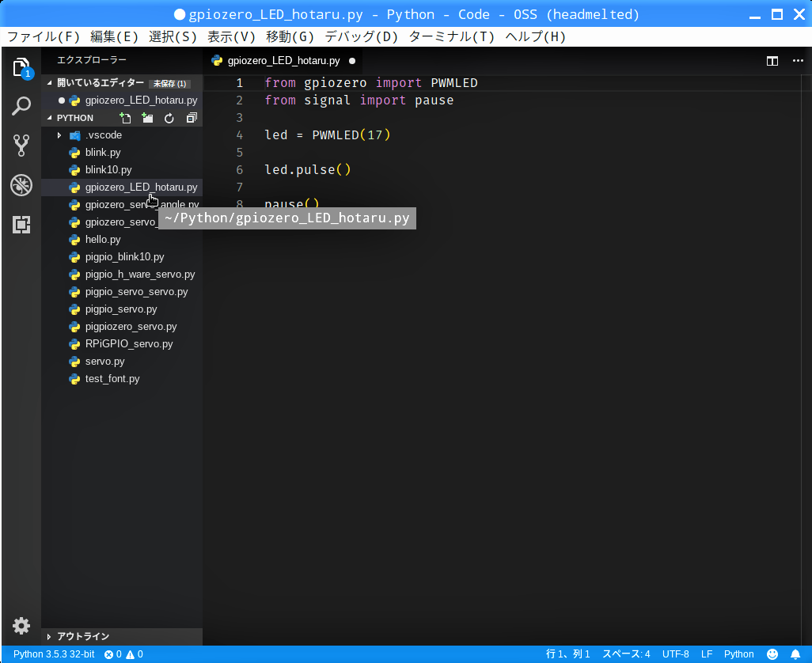Screen dimensions: 812x663
Task: Open blink.py in the explorer
Action: pyautogui.click(x=122, y=153)
